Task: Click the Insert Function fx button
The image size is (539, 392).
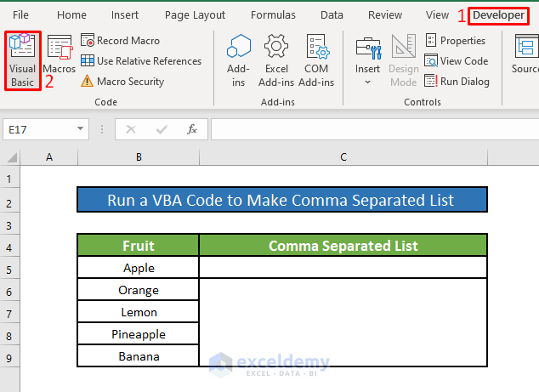Action: pyautogui.click(x=192, y=129)
